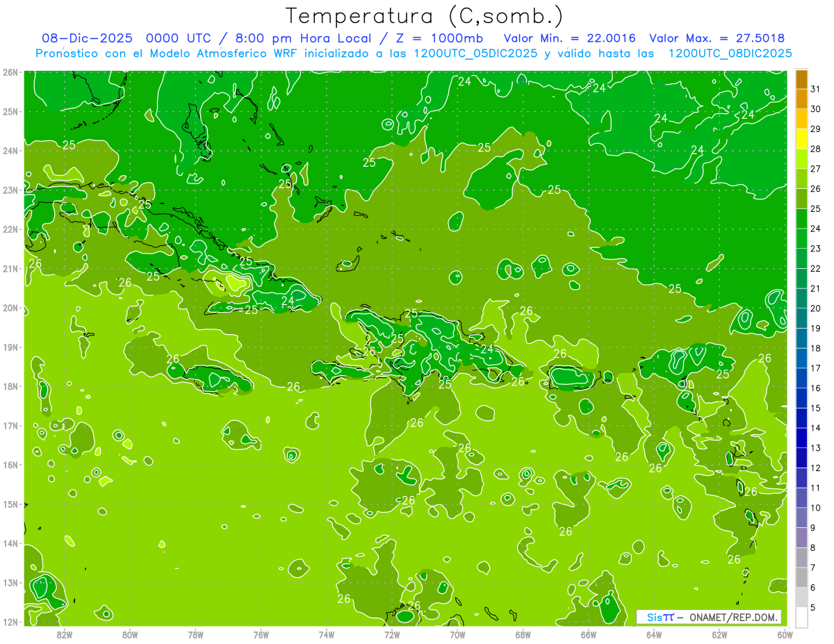Click the "66W" longitude axis label
834x644 pixels.
589,634
